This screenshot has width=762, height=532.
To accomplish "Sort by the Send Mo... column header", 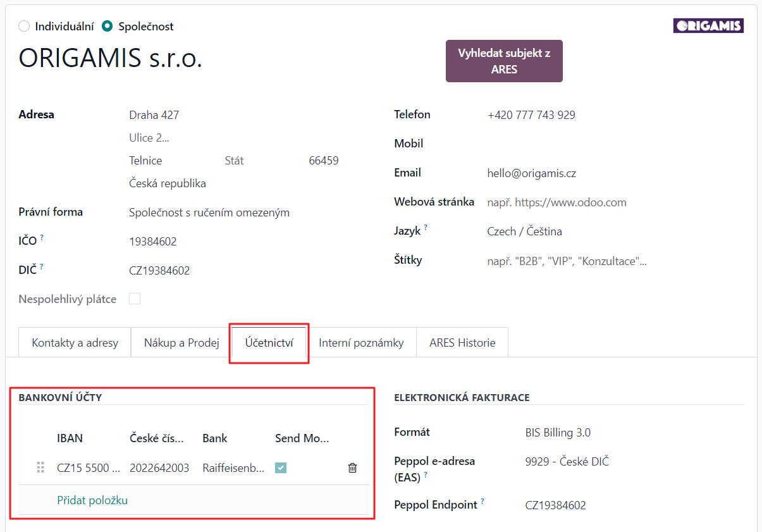I will click(x=302, y=438).
